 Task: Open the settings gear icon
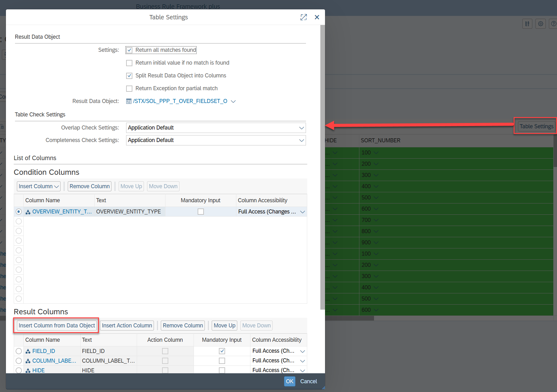[x=540, y=24]
